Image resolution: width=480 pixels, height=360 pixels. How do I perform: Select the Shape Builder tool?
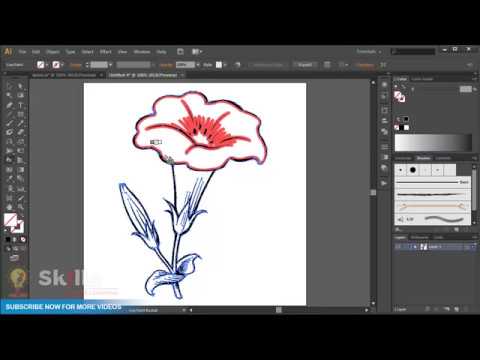9,160
